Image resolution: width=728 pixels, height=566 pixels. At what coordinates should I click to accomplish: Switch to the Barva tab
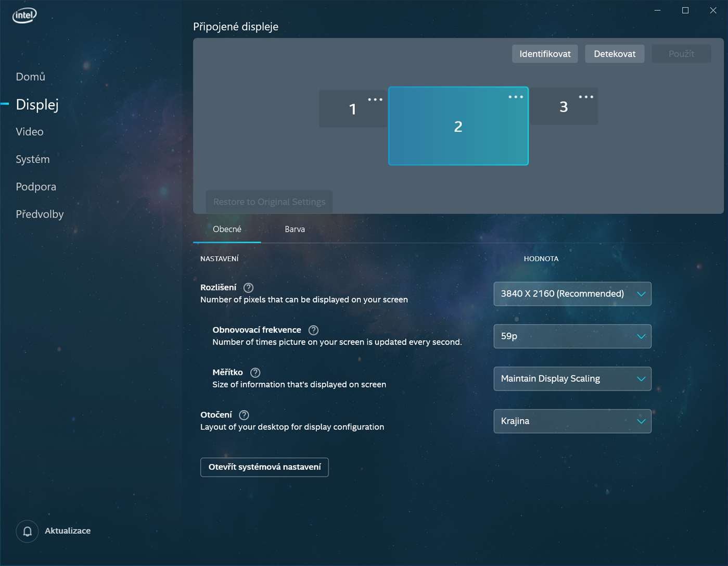click(x=295, y=229)
